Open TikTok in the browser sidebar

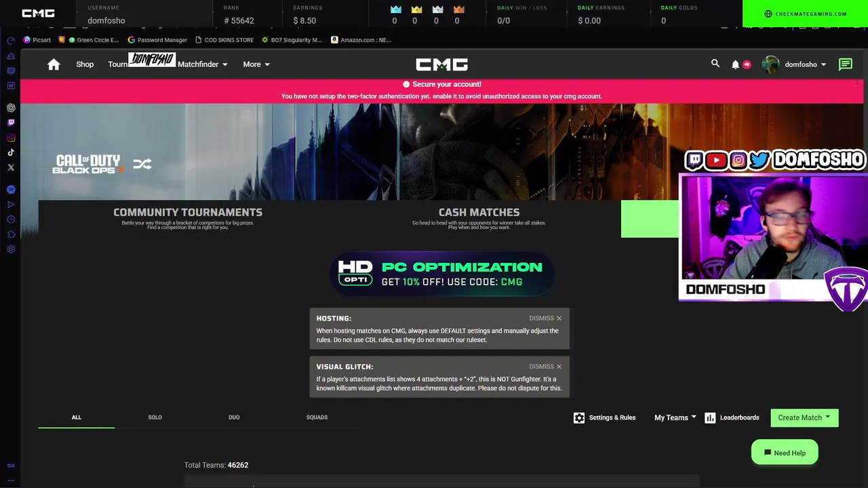[11, 152]
